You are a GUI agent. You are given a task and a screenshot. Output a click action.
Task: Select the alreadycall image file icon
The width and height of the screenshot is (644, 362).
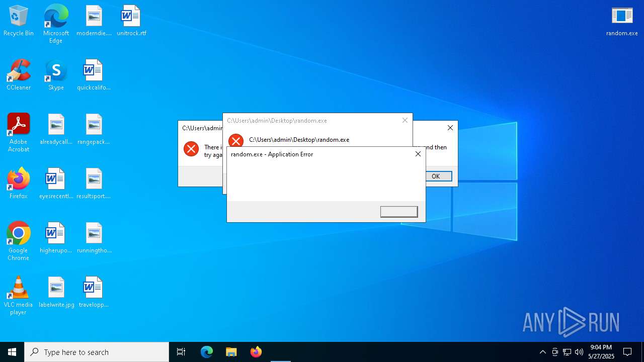(56, 130)
